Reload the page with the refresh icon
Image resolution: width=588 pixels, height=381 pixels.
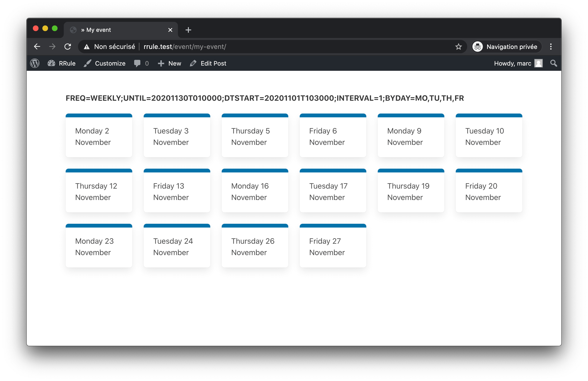[68, 47]
